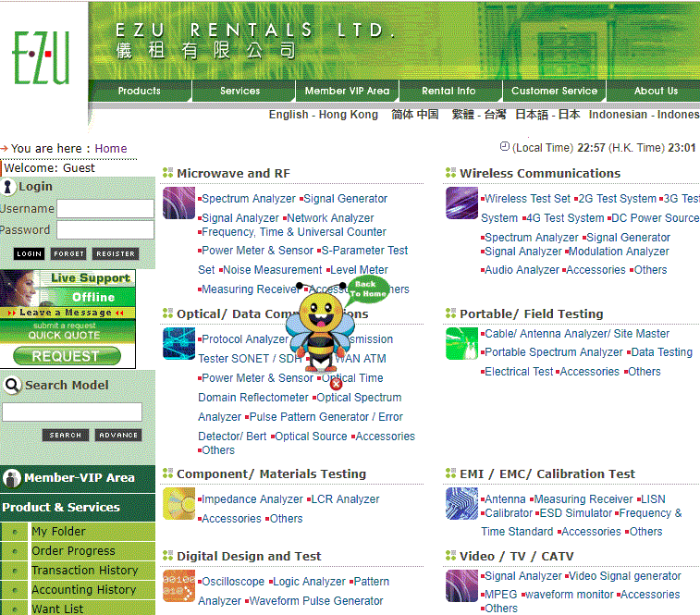Click the Home breadcrumb link
Image resolution: width=700 pixels, height=615 pixels.
(x=111, y=148)
